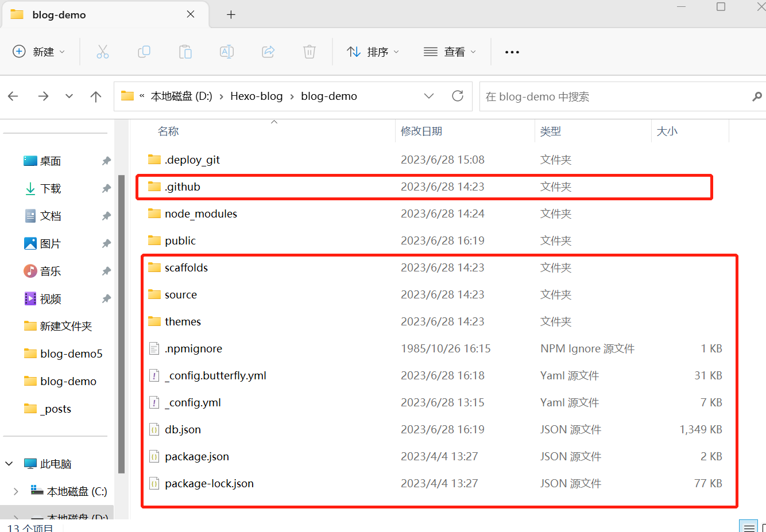Select the Rename icon in the toolbar
The height and width of the screenshot is (532, 766).
(227, 52)
